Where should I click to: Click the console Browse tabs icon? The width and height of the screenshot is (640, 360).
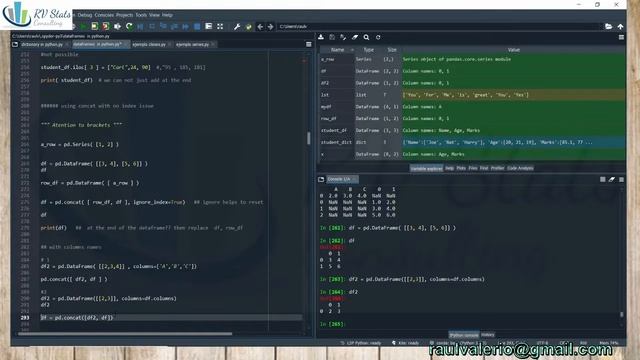click(321, 179)
